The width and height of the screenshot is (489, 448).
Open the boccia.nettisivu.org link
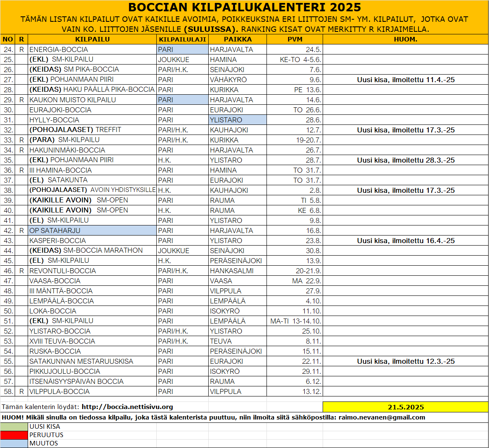point(127,407)
